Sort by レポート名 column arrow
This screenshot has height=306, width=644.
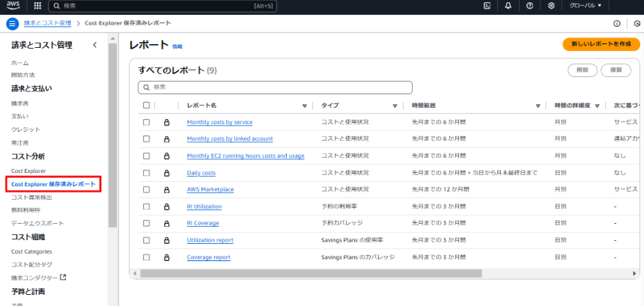(304, 105)
